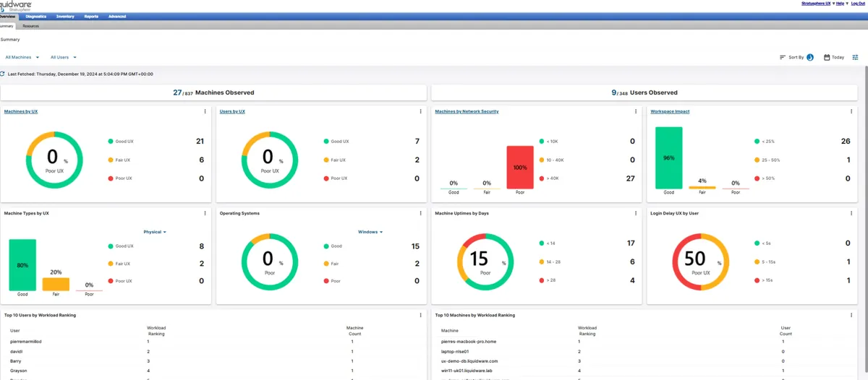Select machine win11-uk01.liquidware.lab
The width and height of the screenshot is (868, 380).
coord(468,370)
